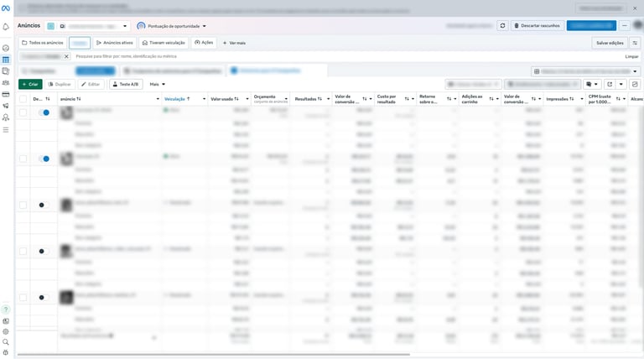Select the Tiveram veiculação filter tab
This screenshot has height=359, width=644.
tap(164, 43)
